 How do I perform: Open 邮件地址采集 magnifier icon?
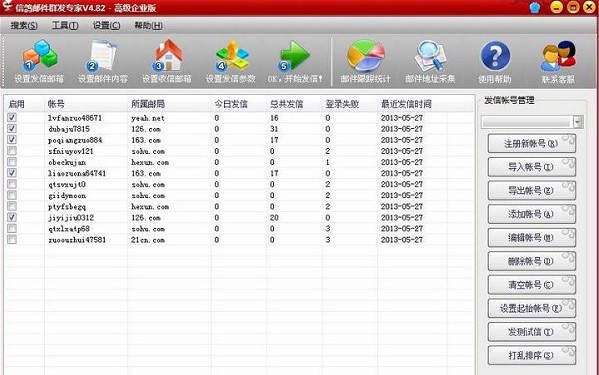431,56
